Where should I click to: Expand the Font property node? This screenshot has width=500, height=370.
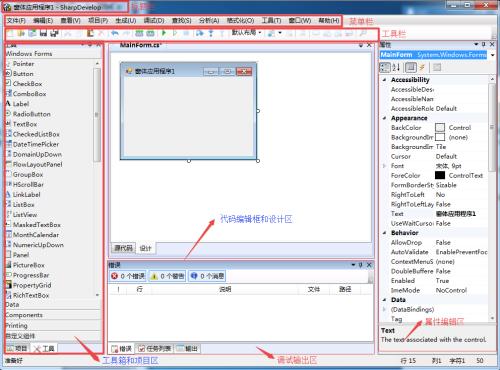pyautogui.click(x=385, y=166)
